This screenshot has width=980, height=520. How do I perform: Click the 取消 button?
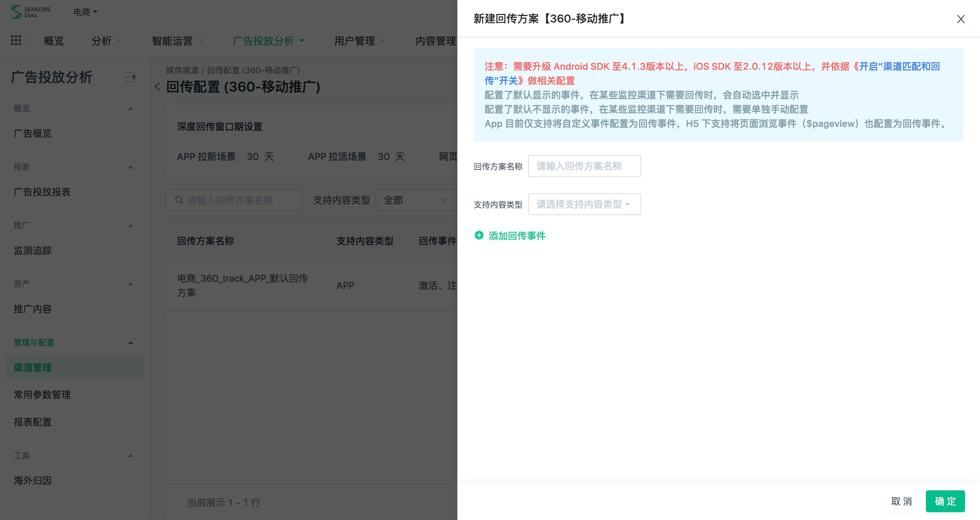click(901, 501)
